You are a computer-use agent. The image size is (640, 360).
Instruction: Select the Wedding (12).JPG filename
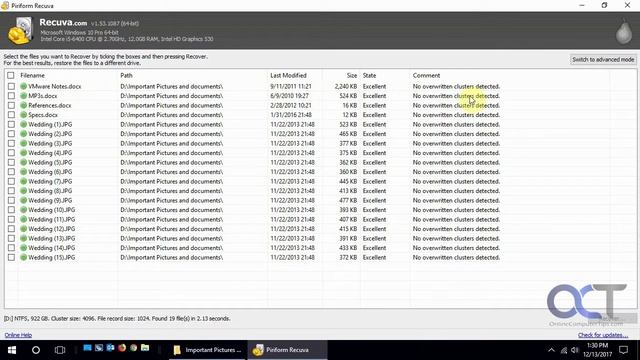pos(52,229)
